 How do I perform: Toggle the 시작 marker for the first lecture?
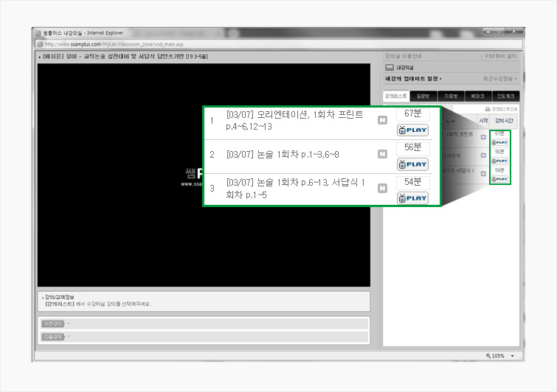[x=483, y=137]
